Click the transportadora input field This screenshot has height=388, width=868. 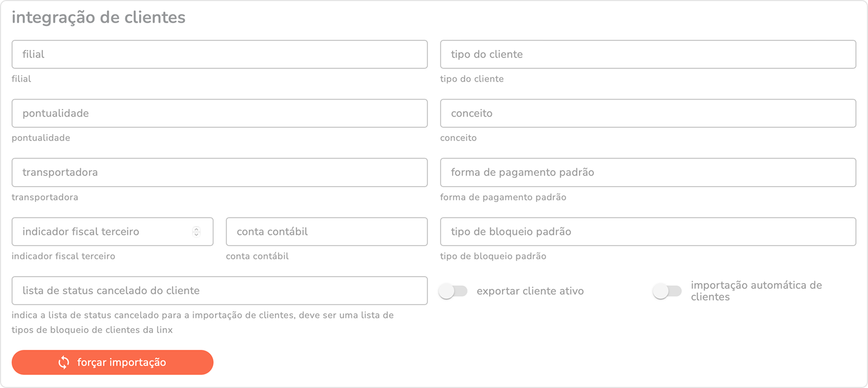tap(219, 172)
